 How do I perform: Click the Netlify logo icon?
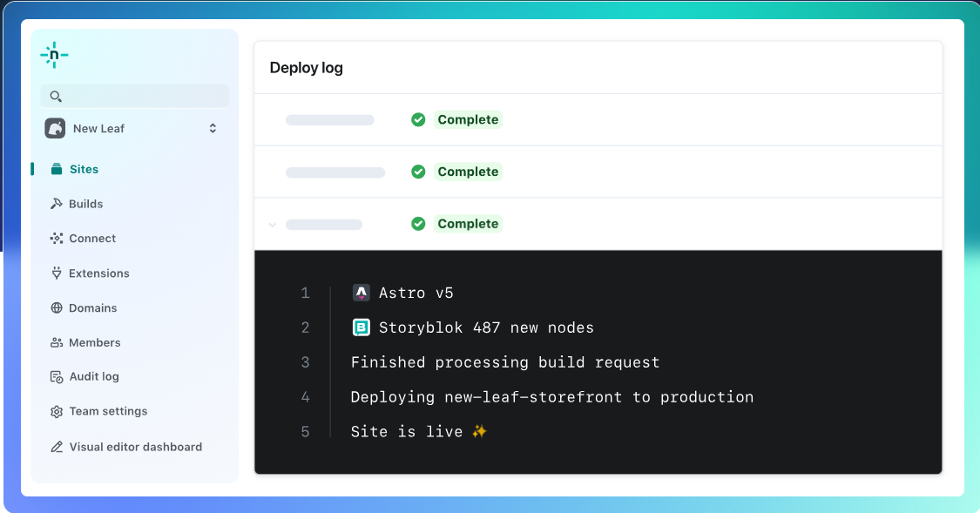(54, 56)
